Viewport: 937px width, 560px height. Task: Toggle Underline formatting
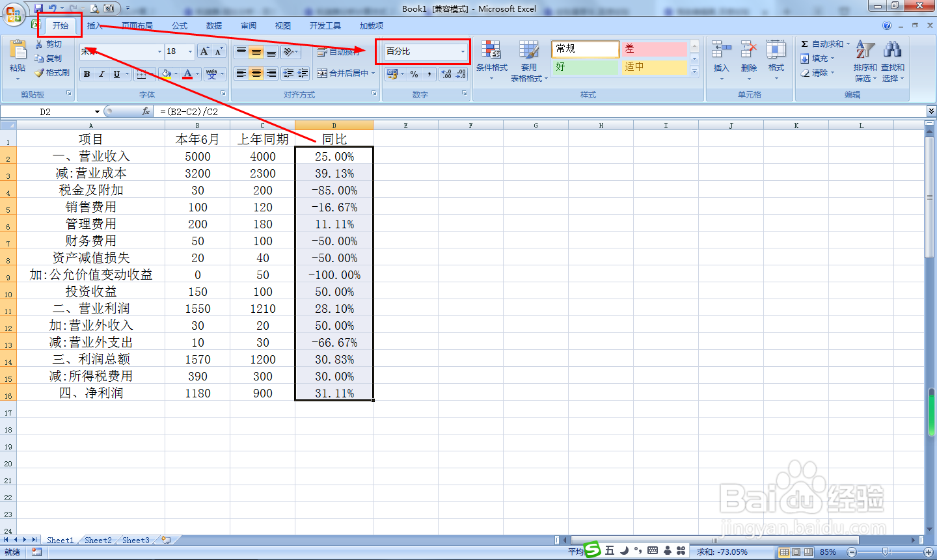click(x=116, y=74)
